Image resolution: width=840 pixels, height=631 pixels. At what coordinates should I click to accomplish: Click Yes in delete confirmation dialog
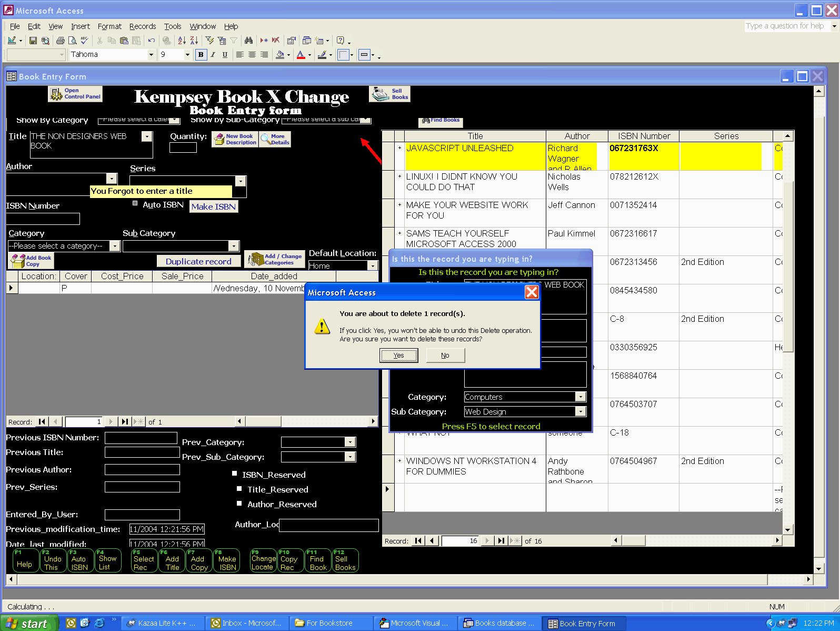(x=399, y=356)
